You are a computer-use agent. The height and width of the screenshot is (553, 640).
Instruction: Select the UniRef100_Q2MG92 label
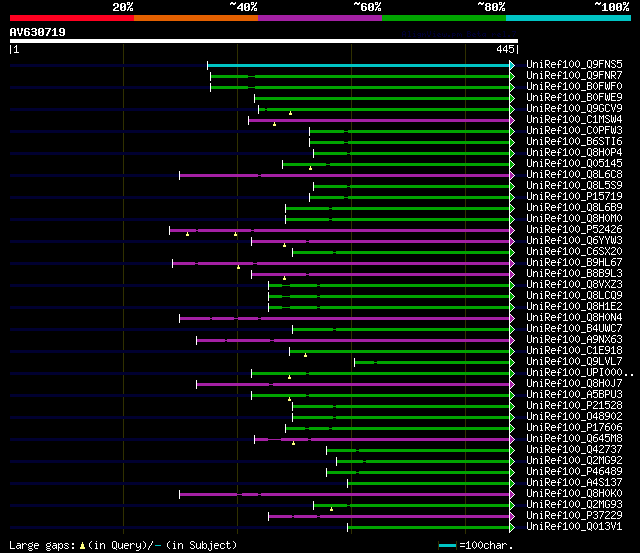[x=574, y=461]
